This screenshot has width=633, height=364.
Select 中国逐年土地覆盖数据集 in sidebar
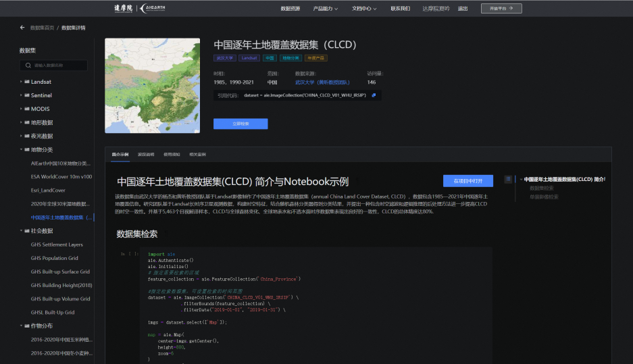pyautogui.click(x=61, y=217)
